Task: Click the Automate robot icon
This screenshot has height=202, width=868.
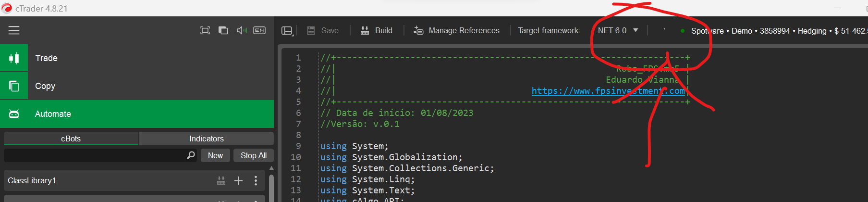Action: click(14, 114)
